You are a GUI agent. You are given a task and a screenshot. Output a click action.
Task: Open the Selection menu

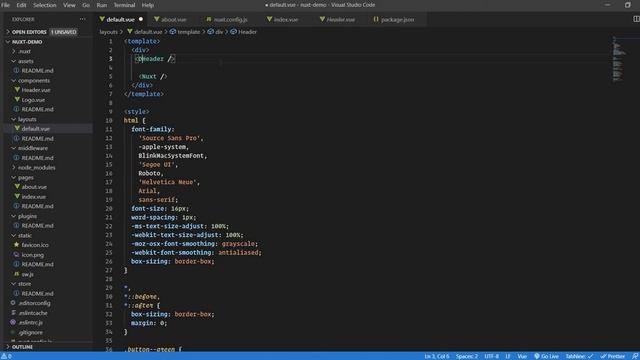click(x=44, y=5)
